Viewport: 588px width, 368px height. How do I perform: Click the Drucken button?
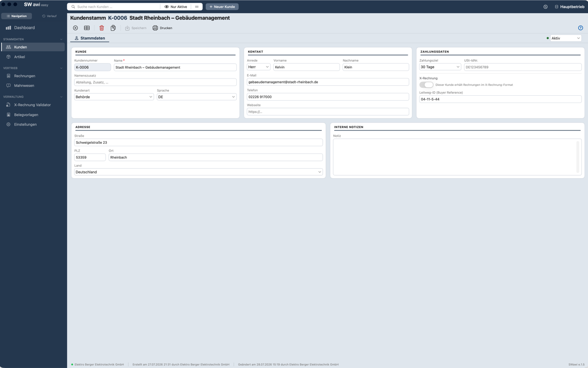pyautogui.click(x=163, y=28)
